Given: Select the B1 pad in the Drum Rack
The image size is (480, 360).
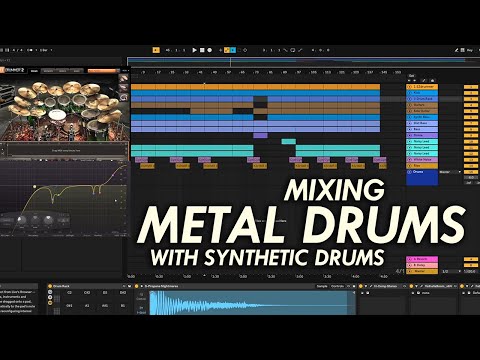Looking at the screenshot, I should 123,305.
